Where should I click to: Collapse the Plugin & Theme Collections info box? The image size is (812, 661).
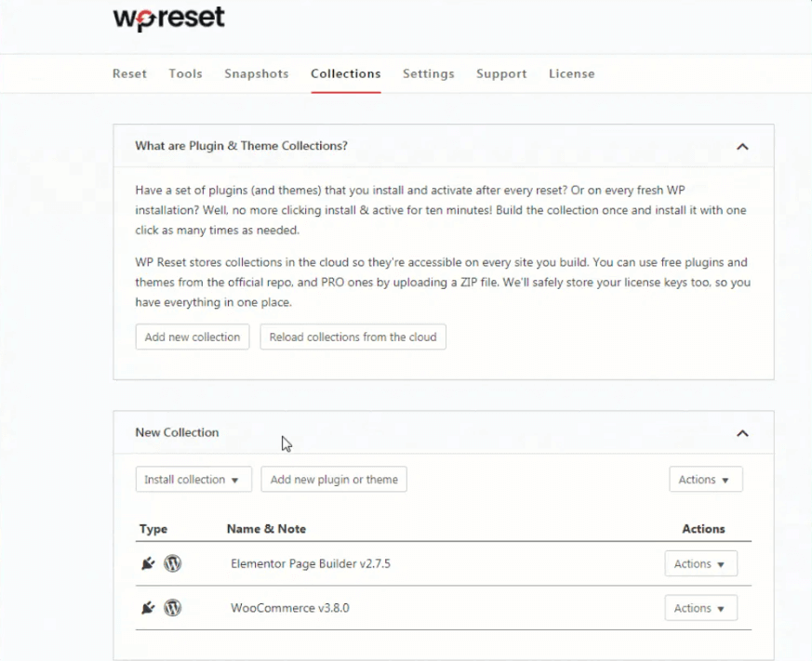pos(742,147)
